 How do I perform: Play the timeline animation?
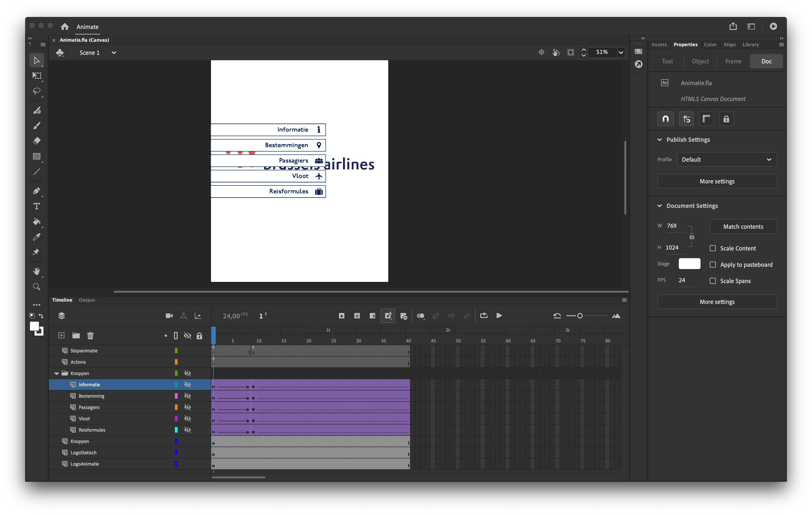tap(499, 316)
